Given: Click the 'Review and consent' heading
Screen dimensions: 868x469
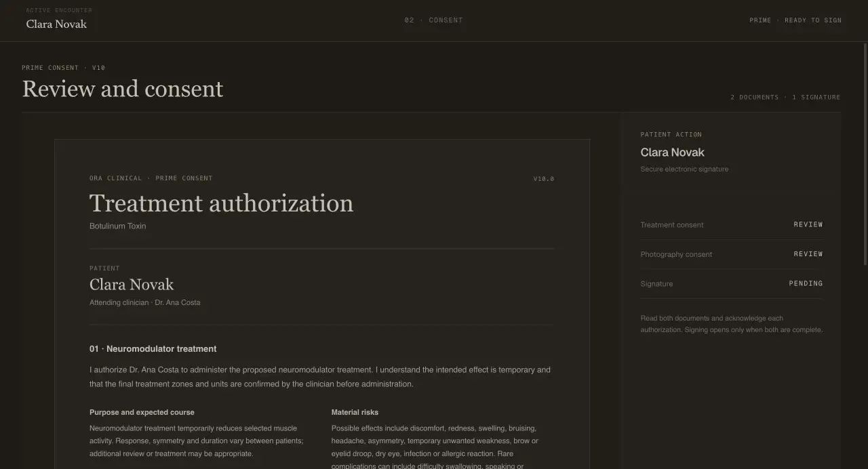Looking at the screenshot, I should pos(123,89).
